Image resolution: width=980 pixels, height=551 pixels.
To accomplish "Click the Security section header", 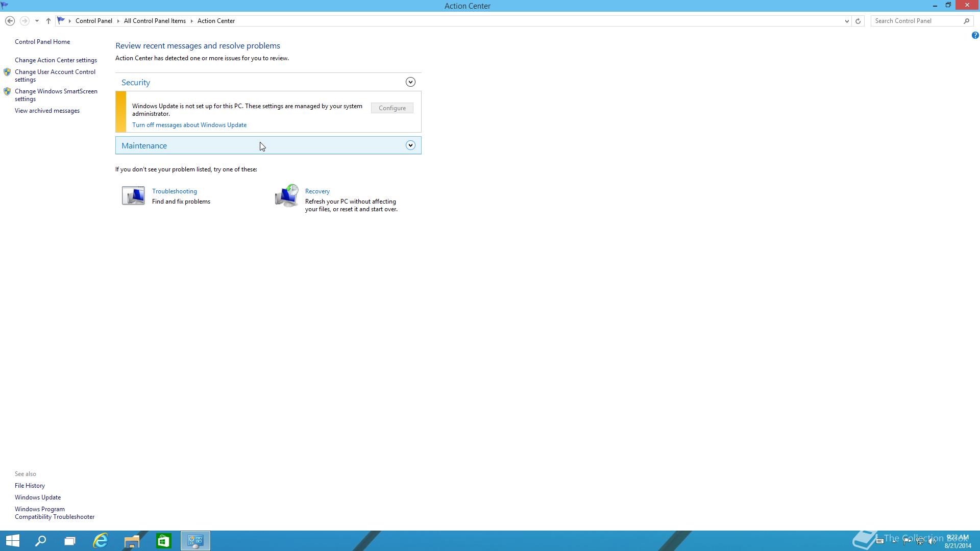I will 268,82.
